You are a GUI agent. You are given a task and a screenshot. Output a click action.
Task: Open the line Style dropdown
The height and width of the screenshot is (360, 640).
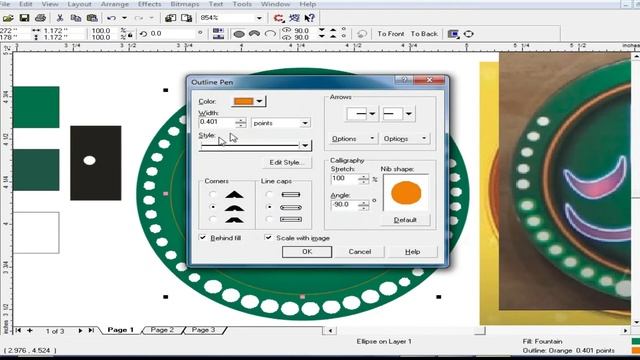click(305, 145)
